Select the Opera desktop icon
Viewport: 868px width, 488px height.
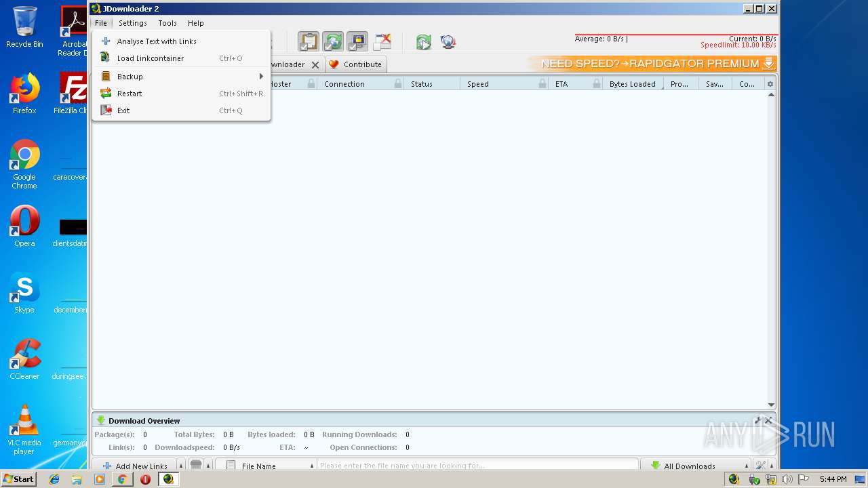24,226
